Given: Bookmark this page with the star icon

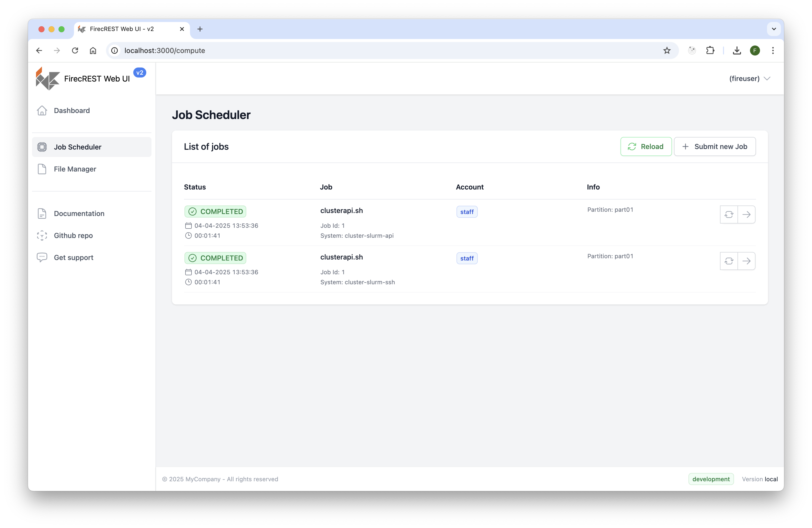Looking at the screenshot, I should click(x=667, y=50).
